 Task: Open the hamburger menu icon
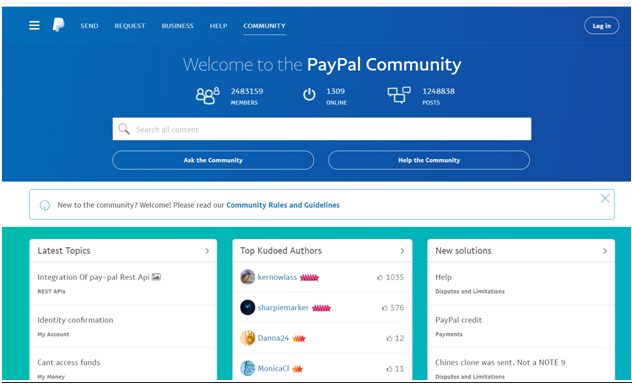34,25
